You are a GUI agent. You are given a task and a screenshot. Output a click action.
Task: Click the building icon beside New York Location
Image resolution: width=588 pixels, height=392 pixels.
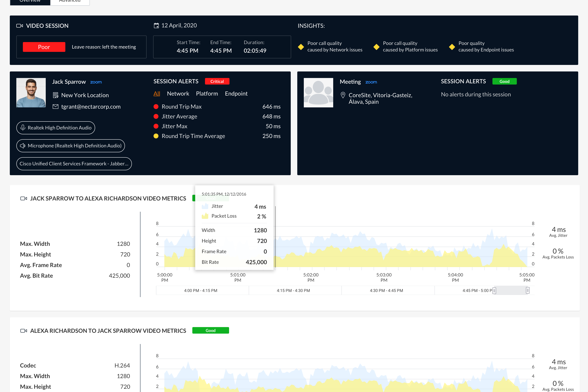[56, 95]
